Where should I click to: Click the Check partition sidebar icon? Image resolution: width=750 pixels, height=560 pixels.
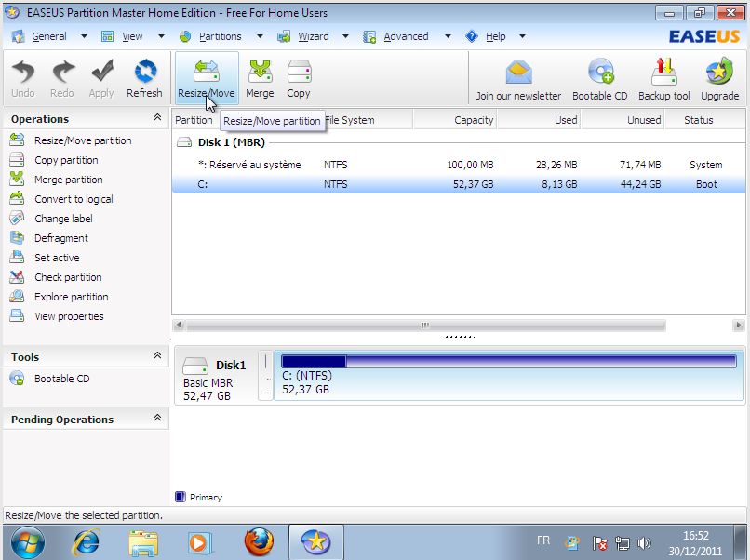coord(17,277)
